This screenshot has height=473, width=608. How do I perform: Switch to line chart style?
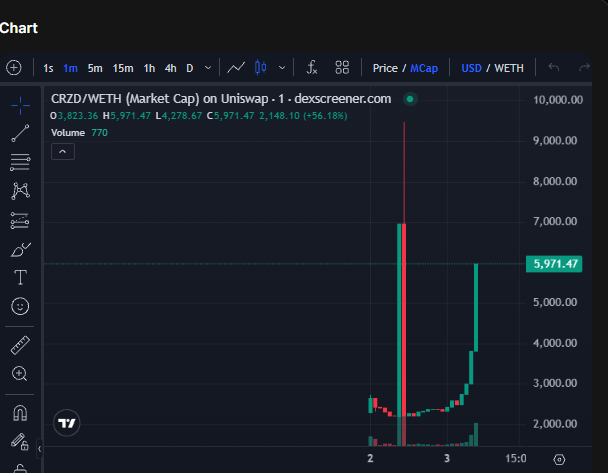236,68
